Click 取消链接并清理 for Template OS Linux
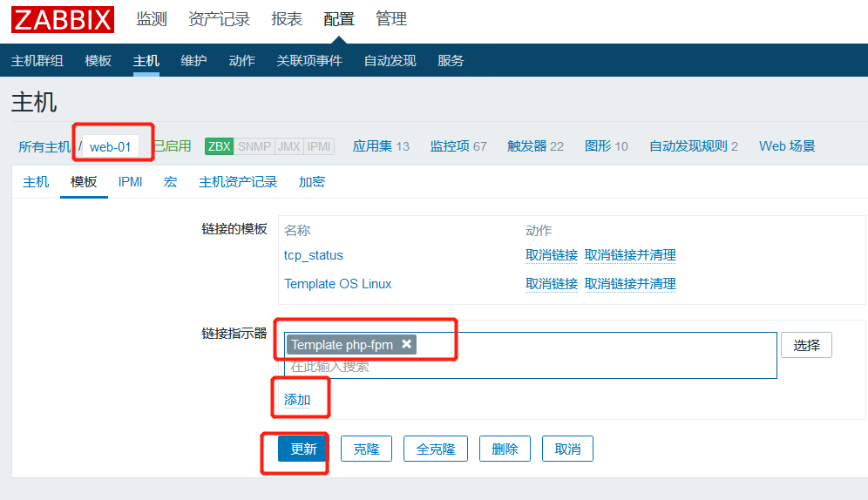868x500 pixels. (x=630, y=284)
